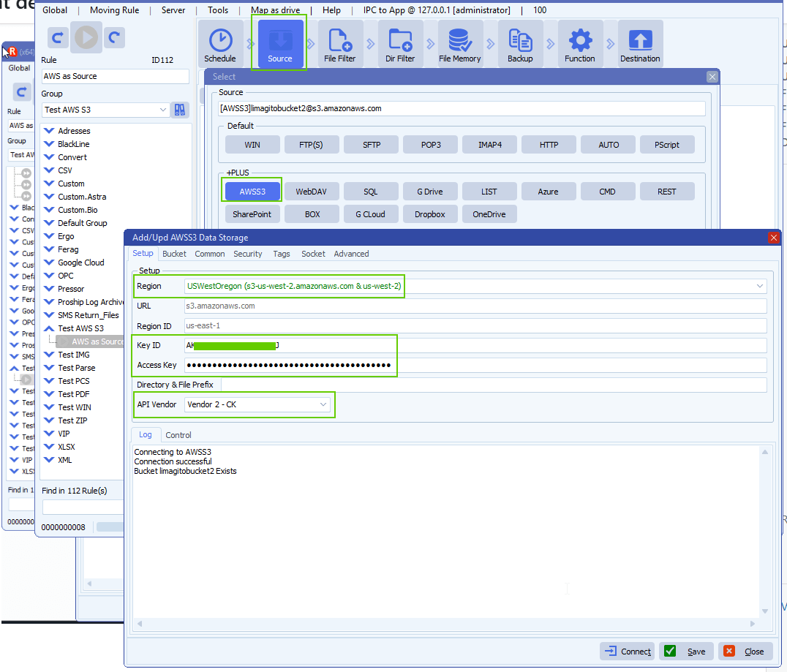This screenshot has width=787, height=672.
Task: Open the Function gear step
Action: click(x=580, y=44)
